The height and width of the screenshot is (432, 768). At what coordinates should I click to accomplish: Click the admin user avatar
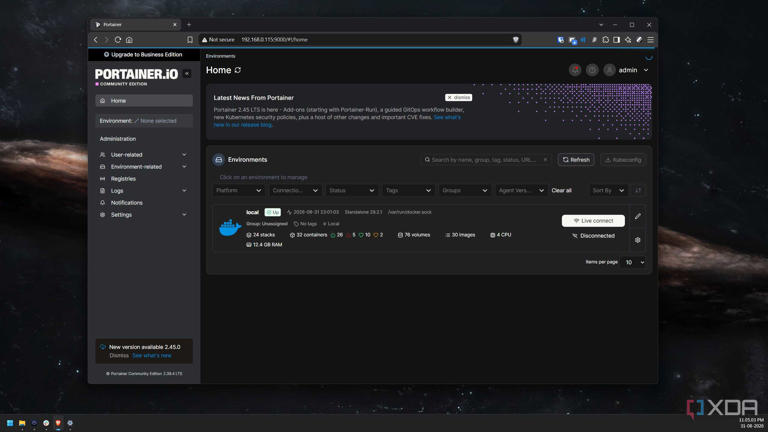[x=609, y=70]
